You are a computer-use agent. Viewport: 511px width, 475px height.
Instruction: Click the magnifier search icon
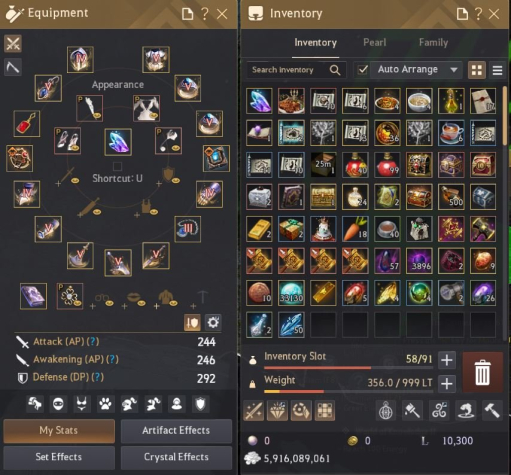point(335,70)
